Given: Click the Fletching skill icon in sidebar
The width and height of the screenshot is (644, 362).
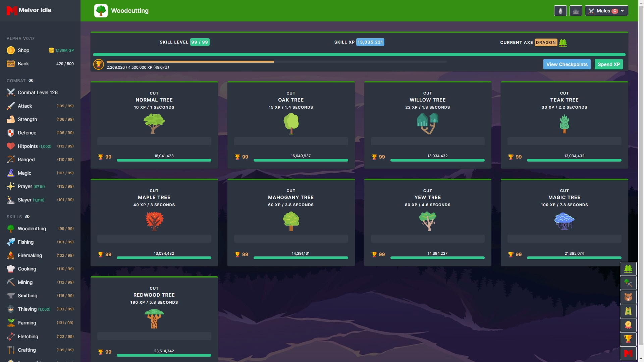Looking at the screenshot, I should coord(10,336).
